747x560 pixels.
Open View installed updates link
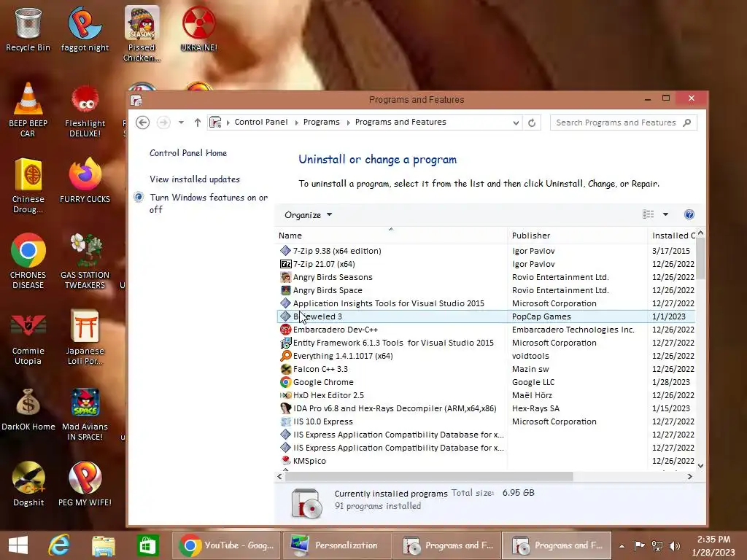pyautogui.click(x=195, y=179)
